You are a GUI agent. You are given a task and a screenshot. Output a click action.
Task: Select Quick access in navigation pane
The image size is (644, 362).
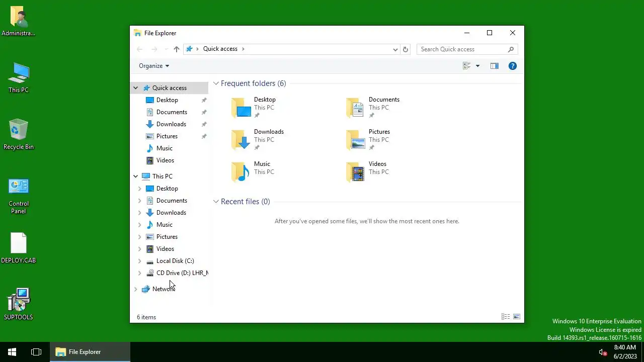(x=169, y=88)
